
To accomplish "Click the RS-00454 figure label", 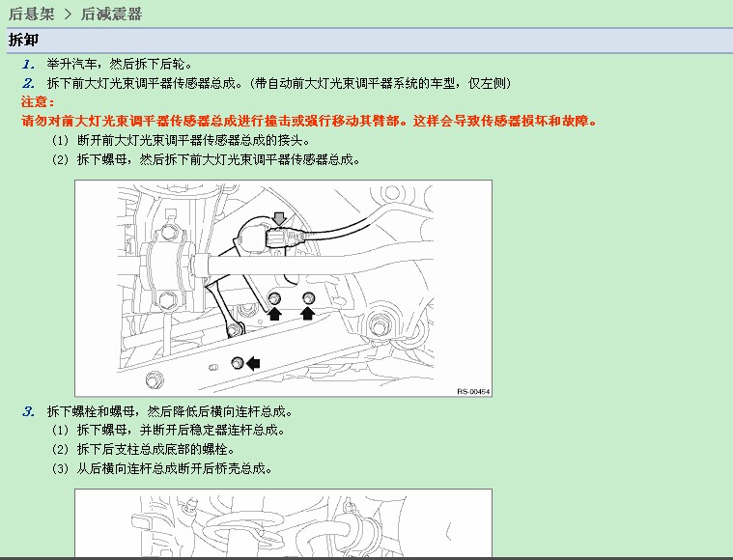I will point(473,392).
